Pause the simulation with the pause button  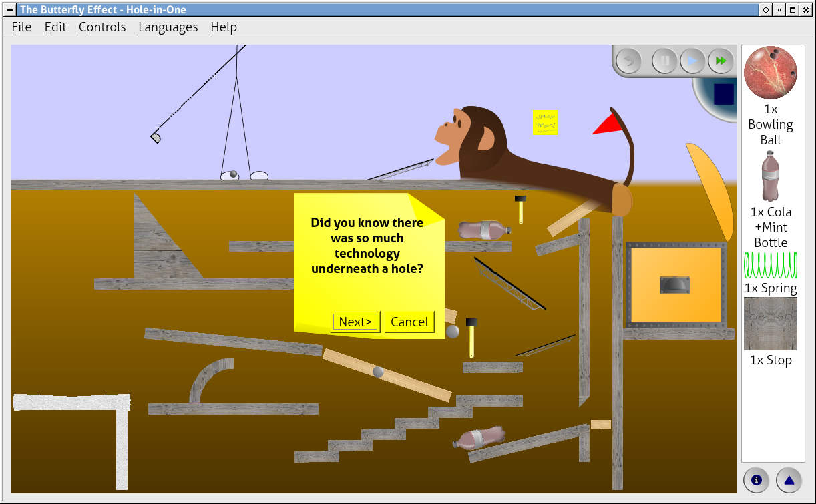click(x=664, y=61)
